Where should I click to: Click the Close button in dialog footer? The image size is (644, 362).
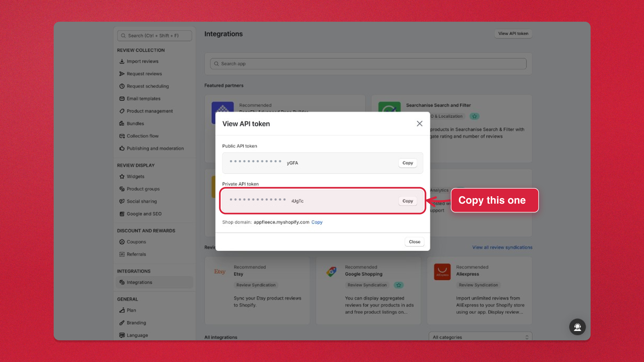[414, 242]
